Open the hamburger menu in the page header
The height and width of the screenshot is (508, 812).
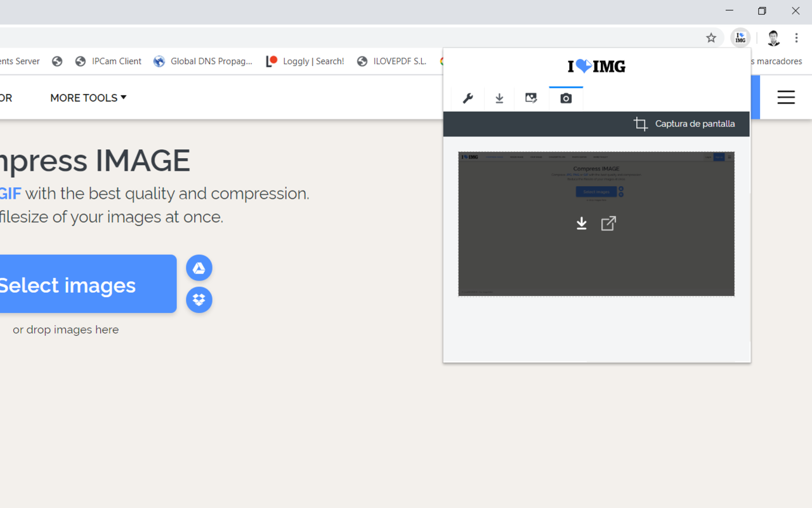coord(786,97)
